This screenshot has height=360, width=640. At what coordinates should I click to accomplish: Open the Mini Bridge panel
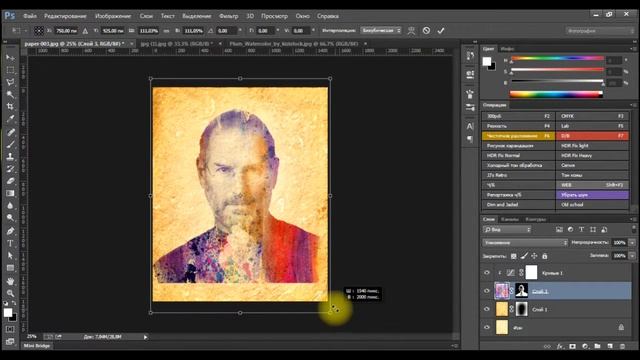pyautogui.click(x=37, y=346)
